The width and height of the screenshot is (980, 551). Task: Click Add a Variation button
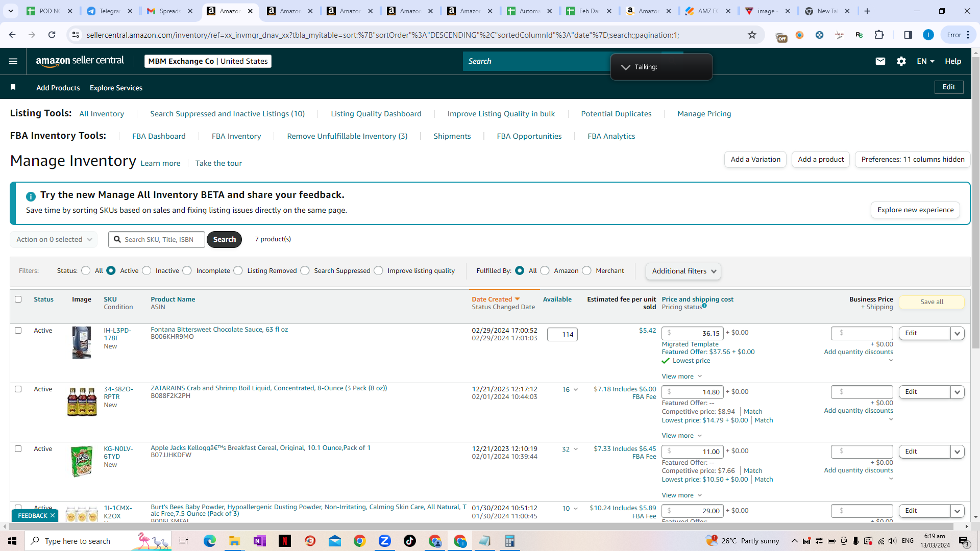(755, 160)
